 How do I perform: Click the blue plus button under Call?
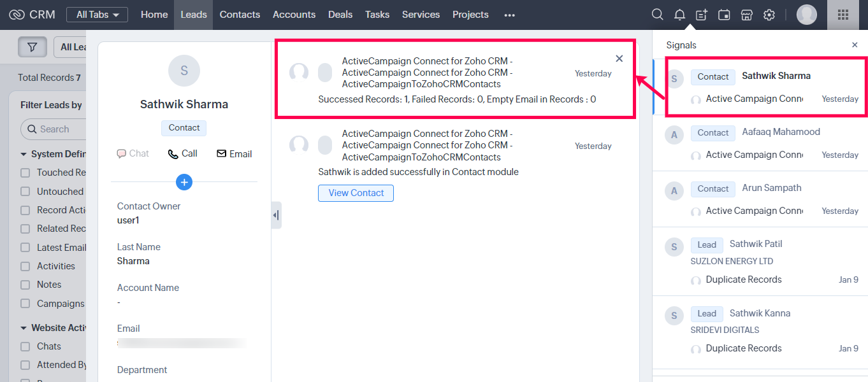coord(184,182)
